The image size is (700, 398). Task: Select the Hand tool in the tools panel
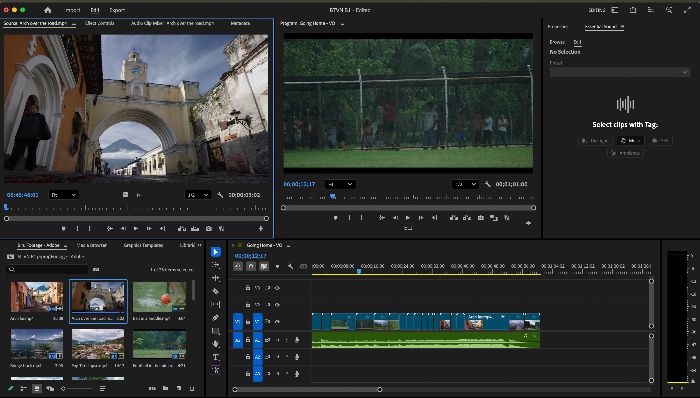pyautogui.click(x=216, y=344)
